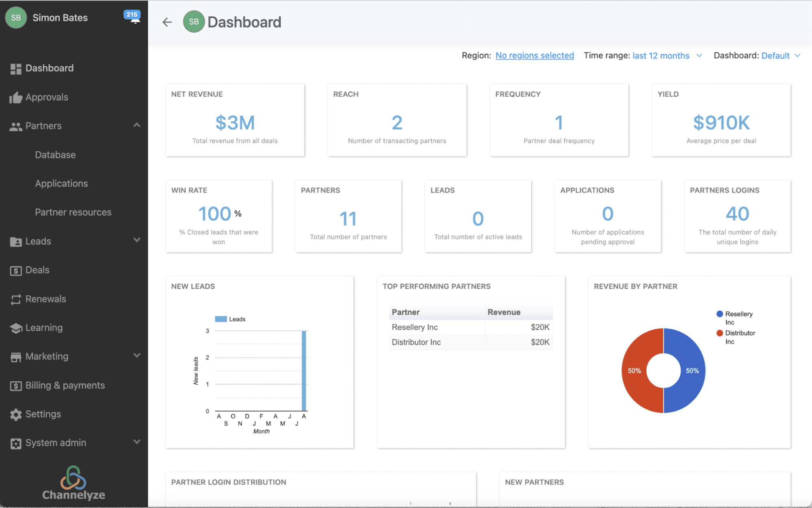Click the back arrow next to Dashboard title
The image size is (812, 508).
(167, 22)
